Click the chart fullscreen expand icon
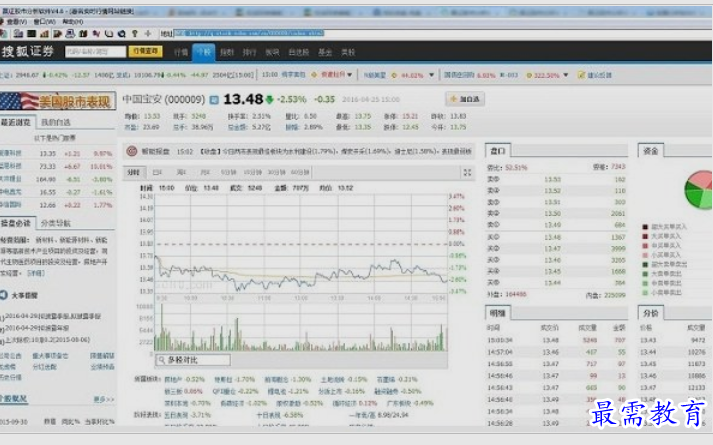Viewport: 713px width, 445px height. pos(467,173)
